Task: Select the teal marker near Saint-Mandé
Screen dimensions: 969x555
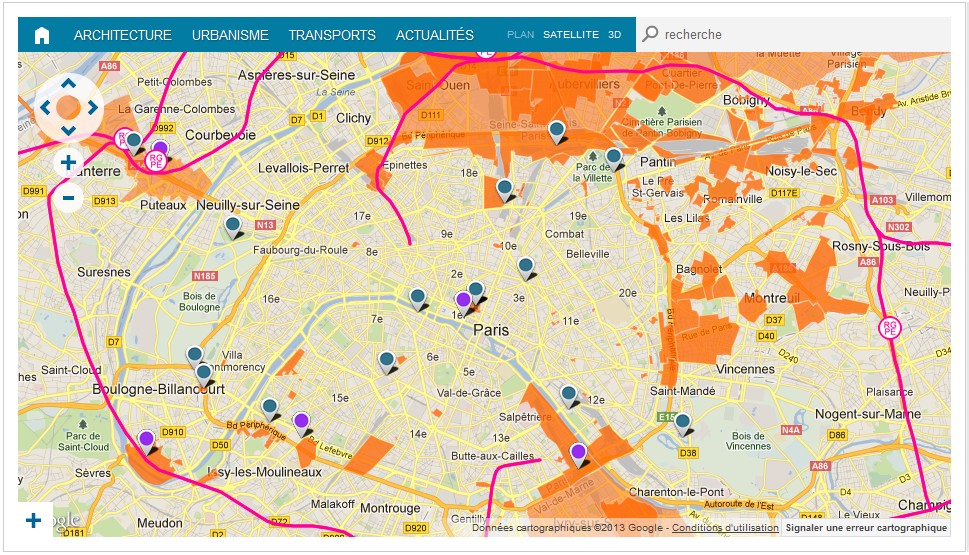Action: click(x=683, y=423)
